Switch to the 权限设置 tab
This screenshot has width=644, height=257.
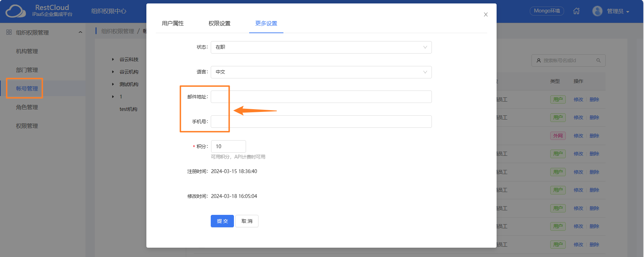(219, 23)
